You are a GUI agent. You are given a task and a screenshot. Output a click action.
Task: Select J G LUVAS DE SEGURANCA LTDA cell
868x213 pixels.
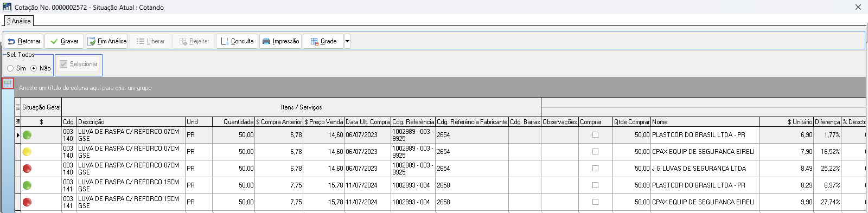[705, 169]
